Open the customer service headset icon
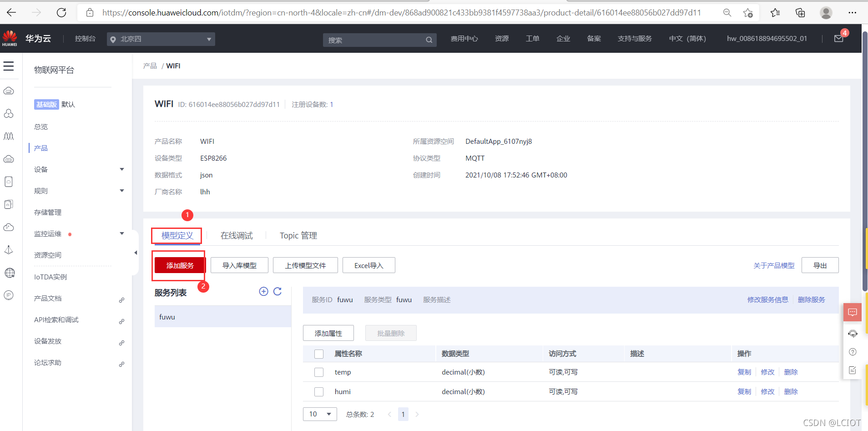The width and height of the screenshot is (868, 431). tap(853, 334)
